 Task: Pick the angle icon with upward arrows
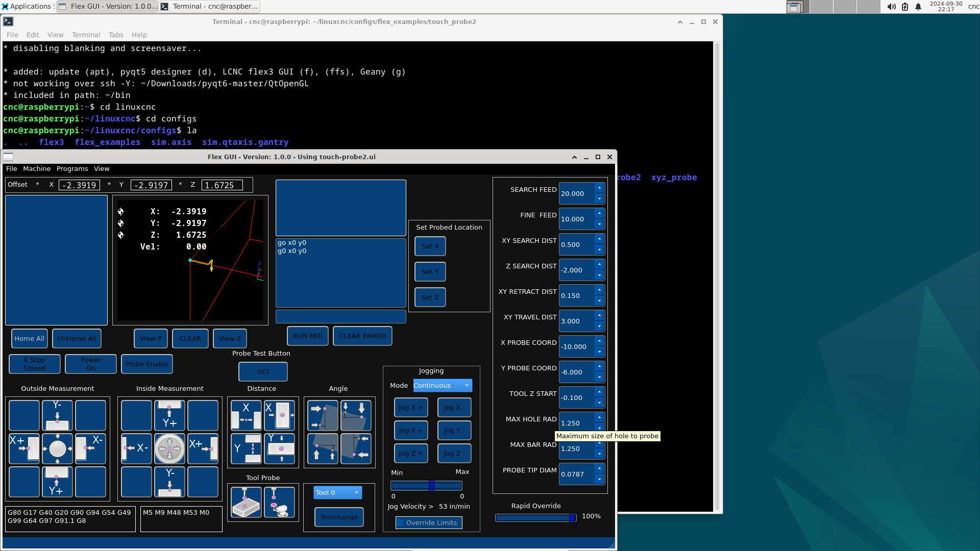click(323, 448)
